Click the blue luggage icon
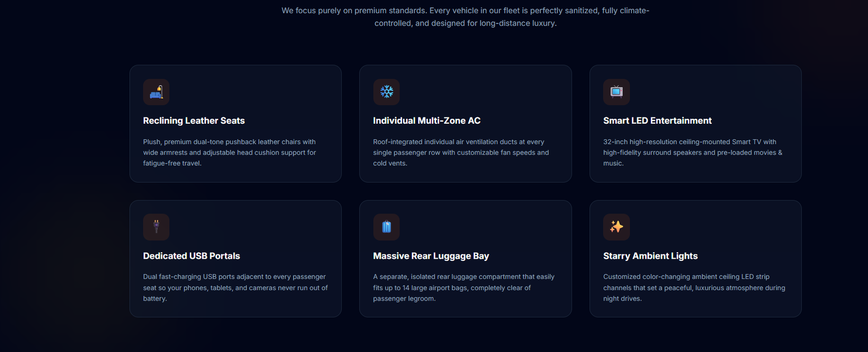The width and height of the screenshot is (868, 352). pyautogui.click(x=386, y=227)
